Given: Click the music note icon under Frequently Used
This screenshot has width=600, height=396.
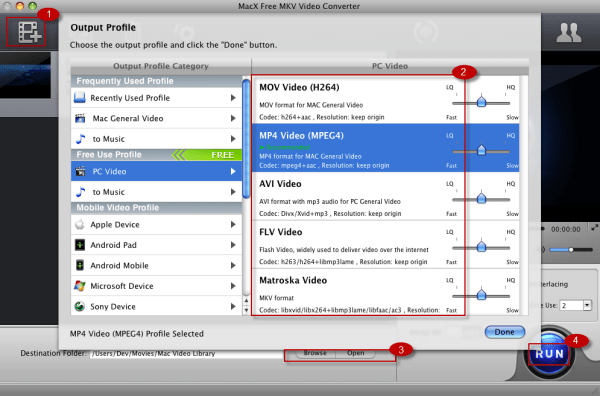Looking at the screenshot, I should coord(80,139).
